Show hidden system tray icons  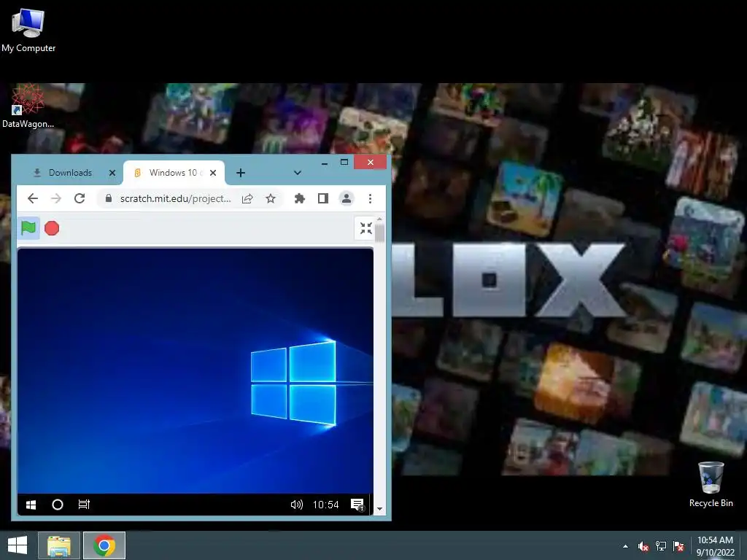coord(625,546)
